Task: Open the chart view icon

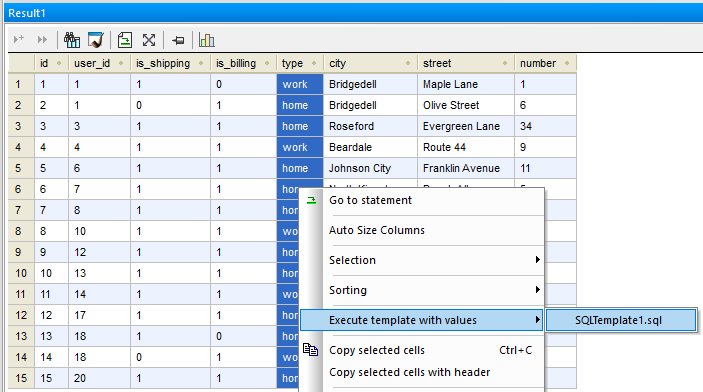Action: click(207, 40)
